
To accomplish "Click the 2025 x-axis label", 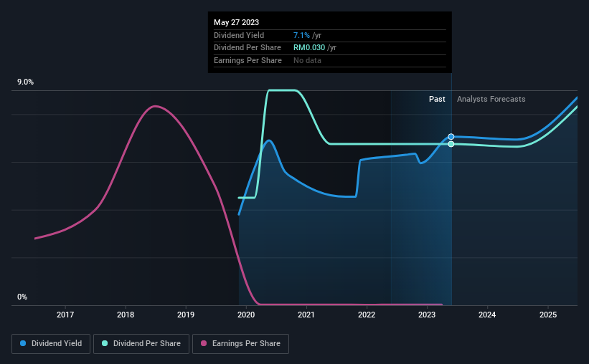I will tap(548, 315).
